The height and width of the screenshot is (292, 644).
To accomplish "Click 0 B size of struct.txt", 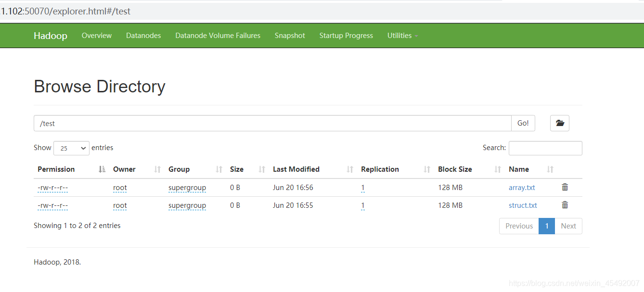I will click(x=235, y=205).
